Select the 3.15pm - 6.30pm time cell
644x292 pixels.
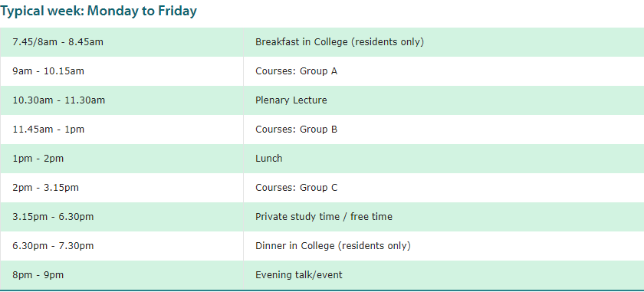[x=122, y=217]
